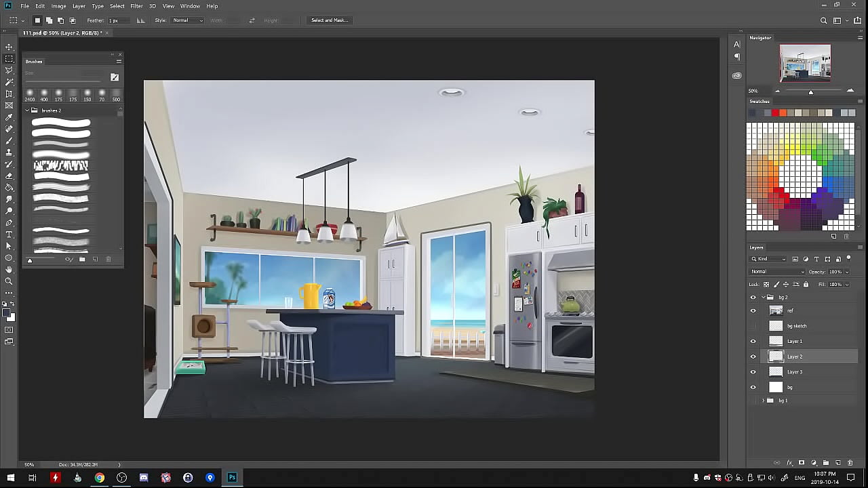
Task: Click the delete layer trash icon
Action: (x=850, y=463)
